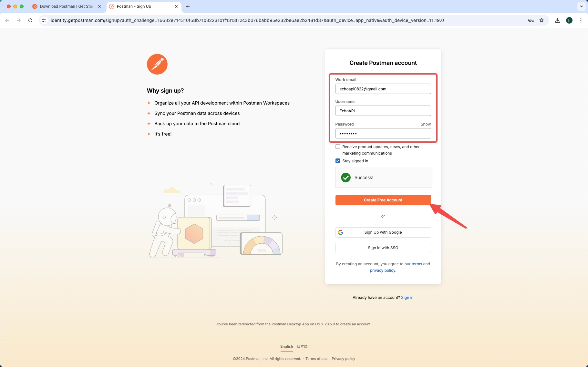Focus the Username field
Viewport: 588px width, 367px height.
click(x=383, y=111)
